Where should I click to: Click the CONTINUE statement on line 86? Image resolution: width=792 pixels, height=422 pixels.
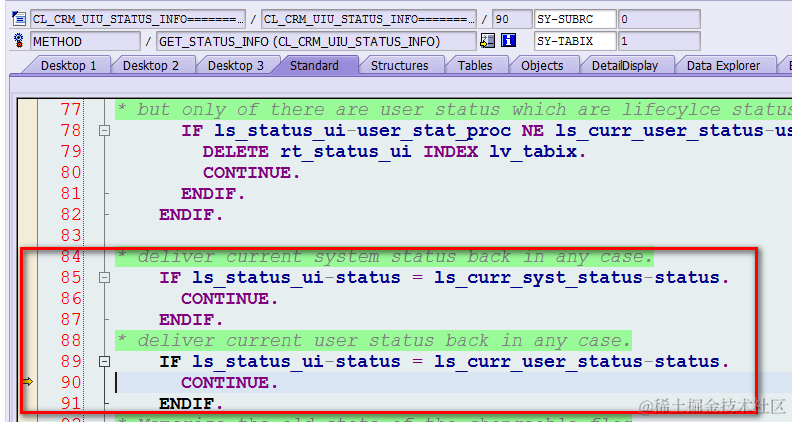coord(229,299)
